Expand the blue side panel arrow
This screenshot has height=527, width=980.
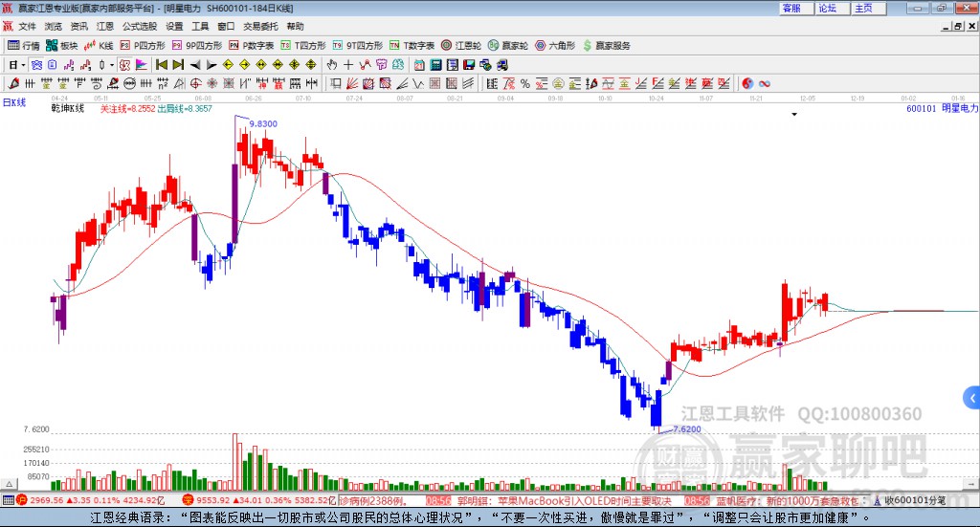pyautogui.click(x=972, y=398)
